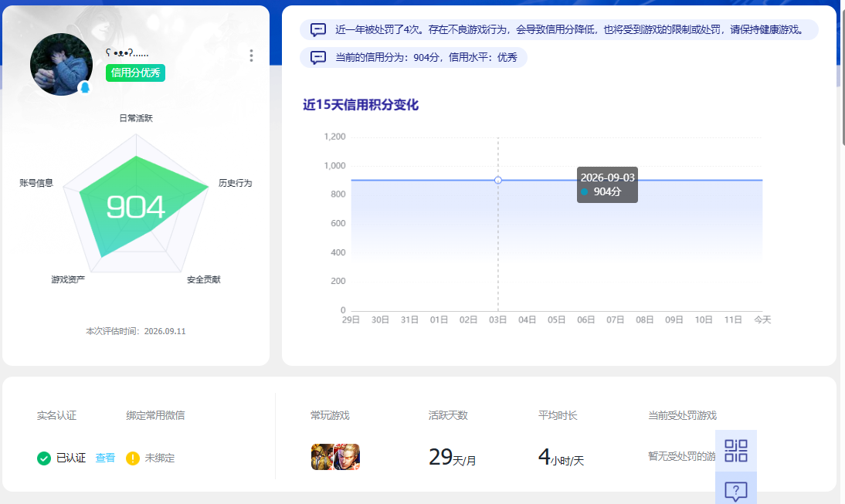Click the 账号信息 radar axis label
Viewport: 845px width, 504px height.
pos(36,183)
